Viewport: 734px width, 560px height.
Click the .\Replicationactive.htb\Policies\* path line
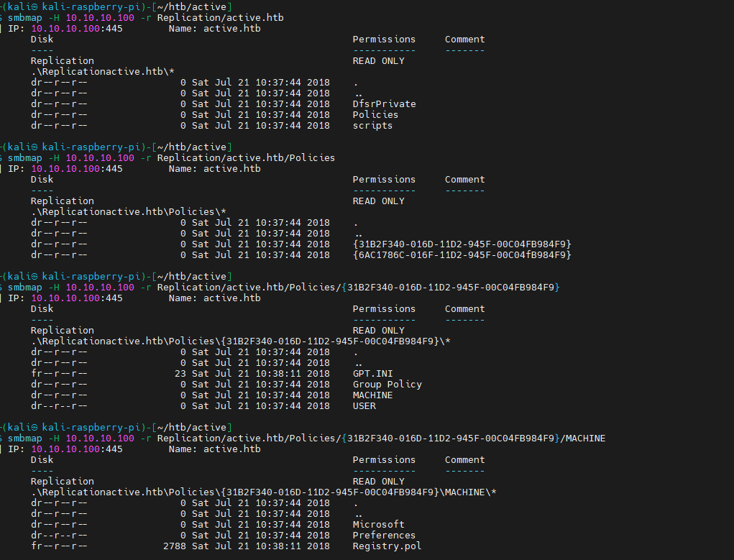128,211
